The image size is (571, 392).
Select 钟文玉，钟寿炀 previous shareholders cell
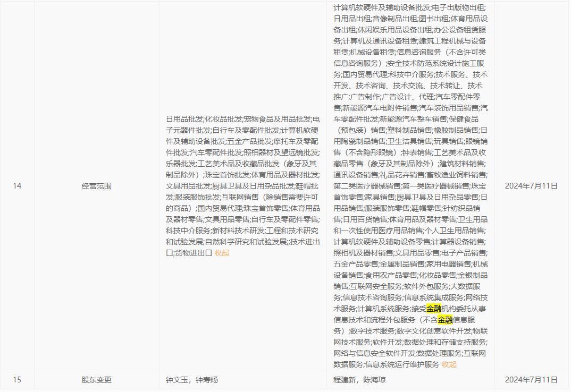click(242, 380)
